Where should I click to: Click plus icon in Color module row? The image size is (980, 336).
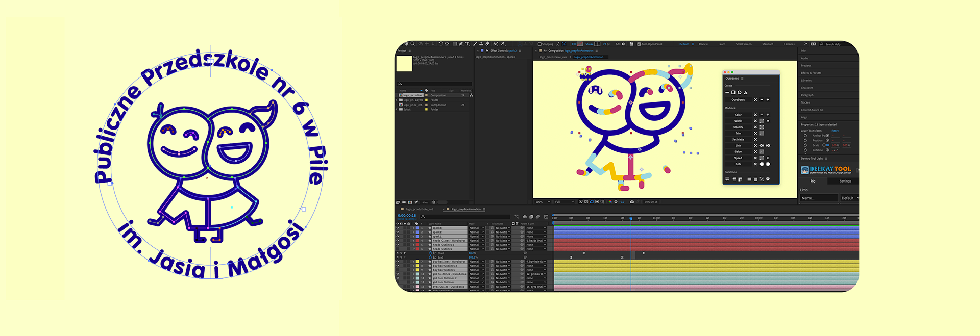768,115
